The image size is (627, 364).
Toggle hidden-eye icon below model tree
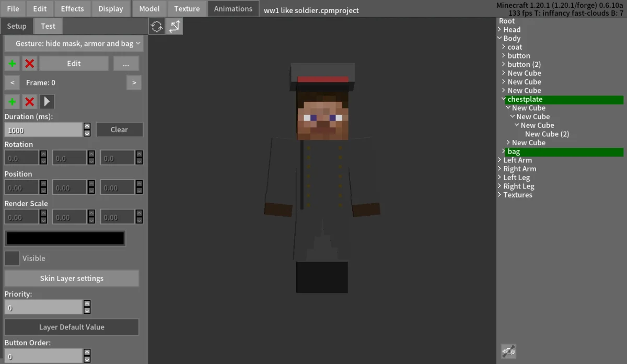508,351
